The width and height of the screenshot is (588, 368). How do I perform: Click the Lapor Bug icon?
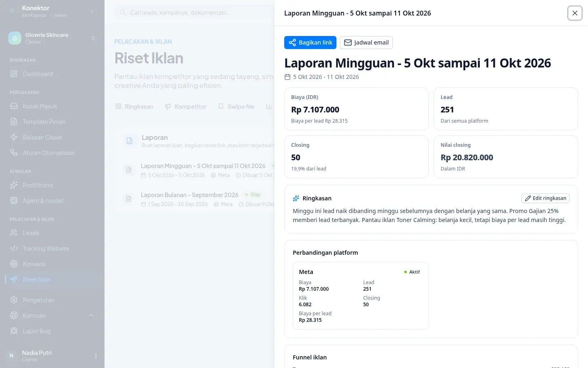tap(14, 331)
